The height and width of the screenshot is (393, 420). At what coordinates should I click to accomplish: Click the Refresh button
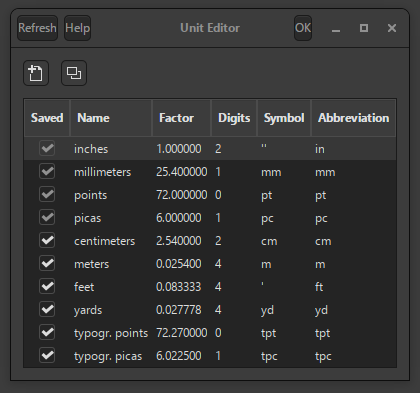[37, 28]
